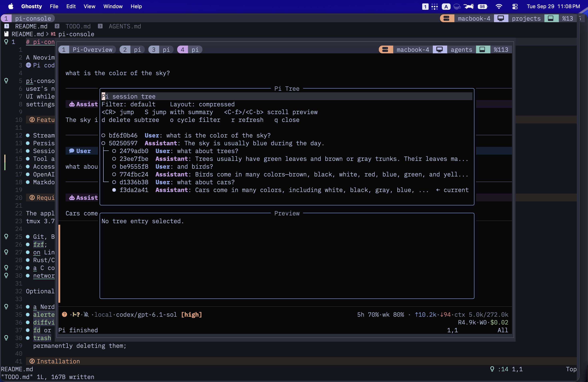Open the View menu

[89, 6]
